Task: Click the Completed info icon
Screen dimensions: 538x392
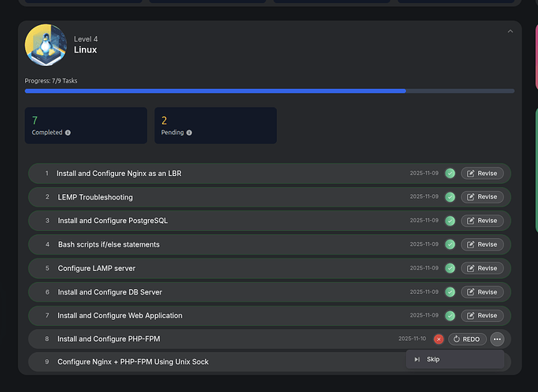Action: click(68, 133)
